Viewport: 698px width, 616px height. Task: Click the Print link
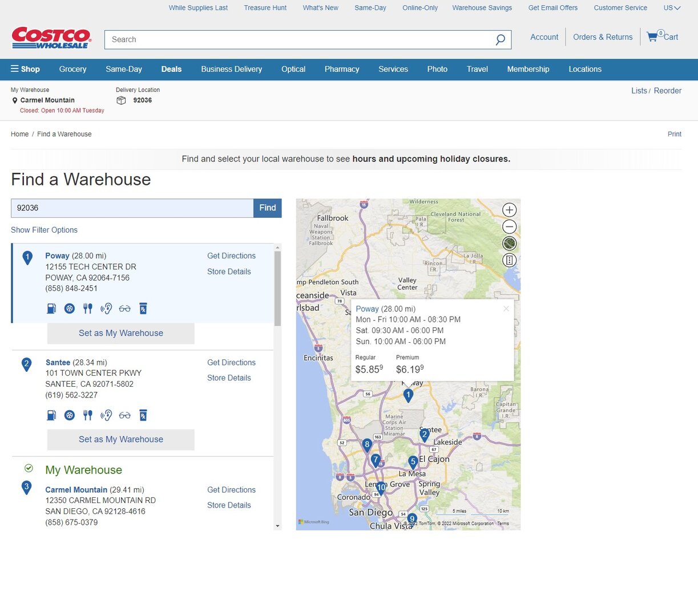coord(675,134)
